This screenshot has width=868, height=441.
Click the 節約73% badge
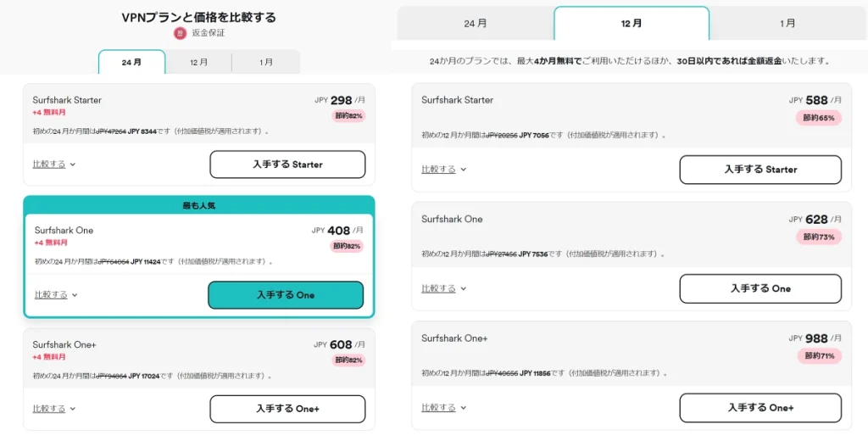tap(819, 237)
